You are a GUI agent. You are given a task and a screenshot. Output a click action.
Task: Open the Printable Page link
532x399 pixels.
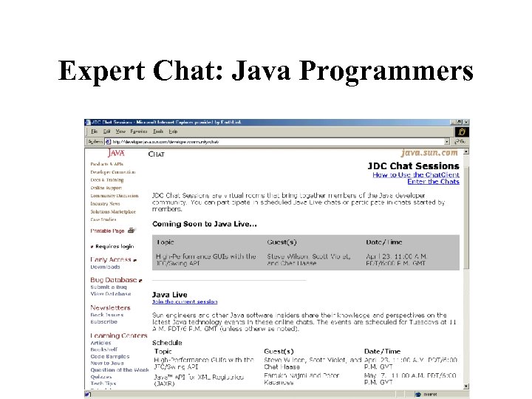[x=107, y=231]
